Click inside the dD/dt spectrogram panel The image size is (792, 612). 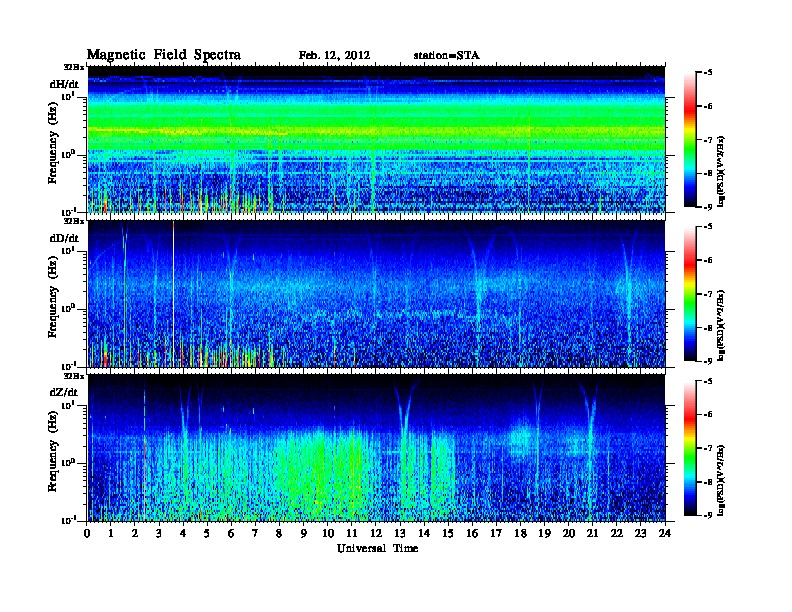[x=376, y=294]
